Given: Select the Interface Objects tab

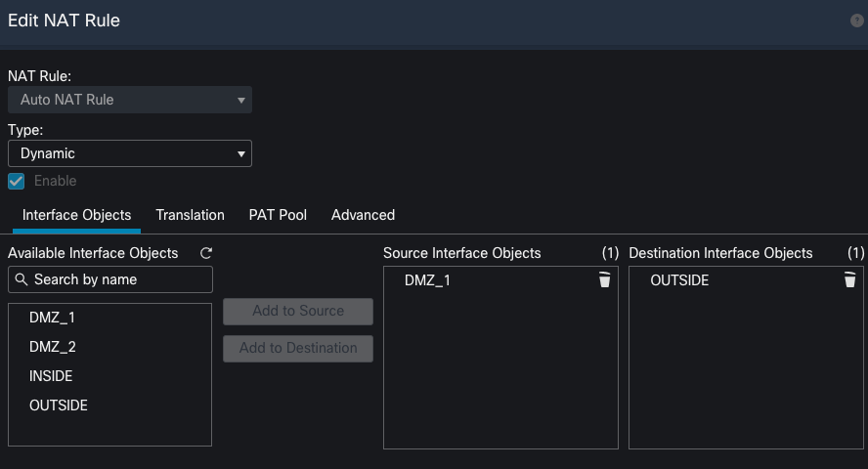Looking at the screenshot, I should click(76, 215).
